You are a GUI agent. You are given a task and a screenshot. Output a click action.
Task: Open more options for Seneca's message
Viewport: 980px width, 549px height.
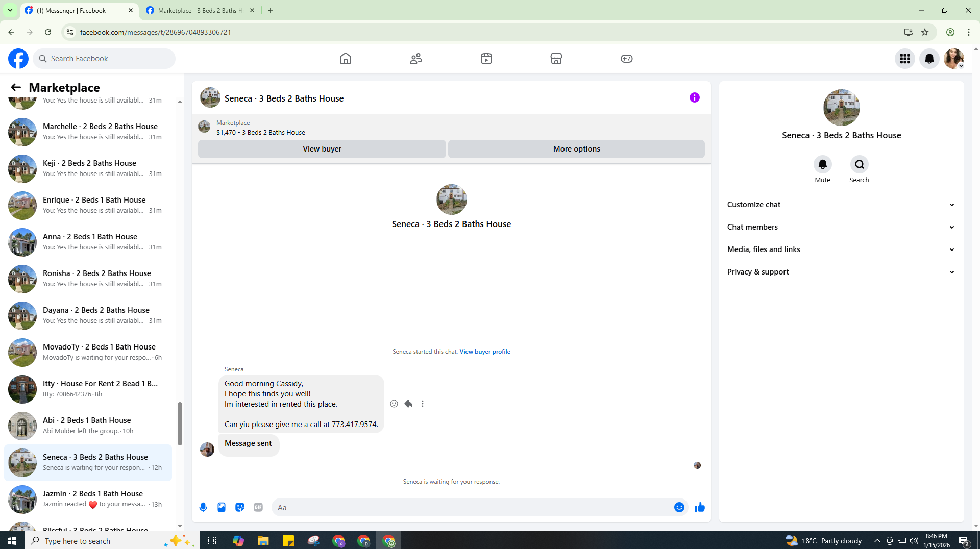pyautogui.click(x=423, y=404)
